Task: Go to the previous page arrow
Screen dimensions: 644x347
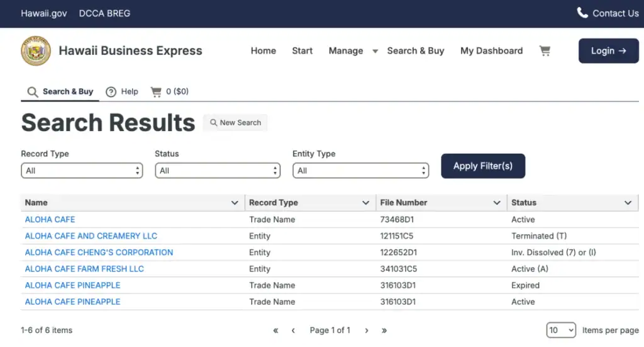Action: pyautogui.click(x=293, y=331)
